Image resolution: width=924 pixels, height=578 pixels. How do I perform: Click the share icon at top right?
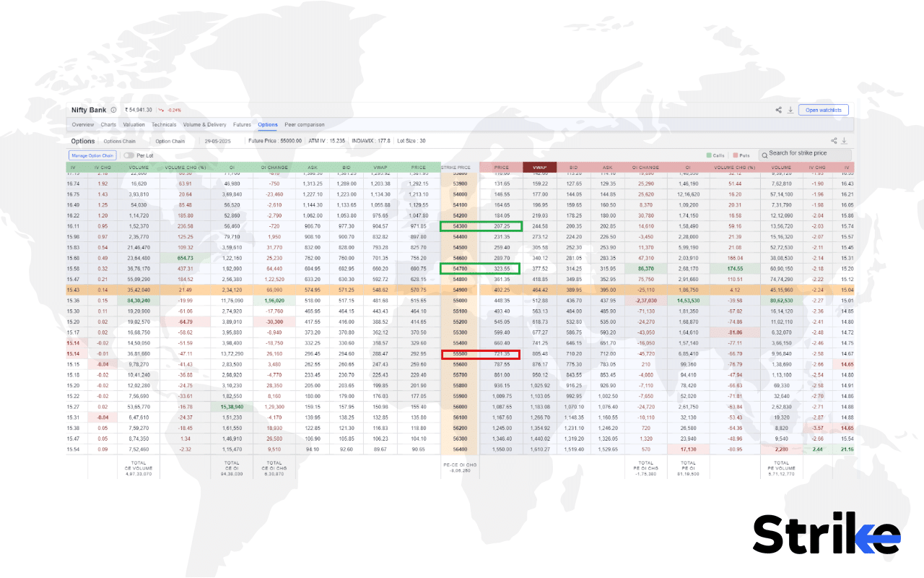click(778, 109)
